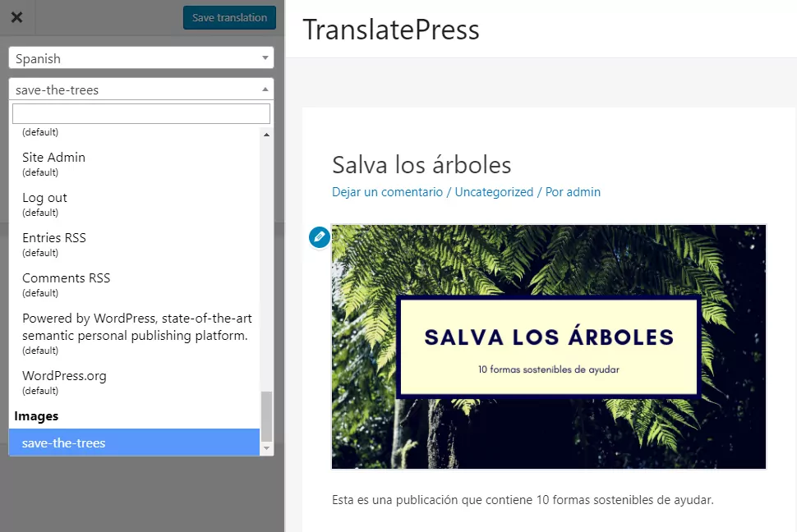
Task: Click the Dejar un comentario link
Action: tap(387, 192)
